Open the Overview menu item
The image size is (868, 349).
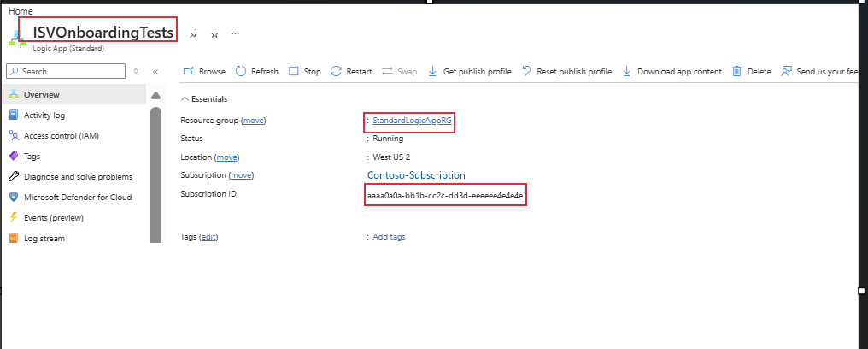pyautogui.click(x=74, y=95)
